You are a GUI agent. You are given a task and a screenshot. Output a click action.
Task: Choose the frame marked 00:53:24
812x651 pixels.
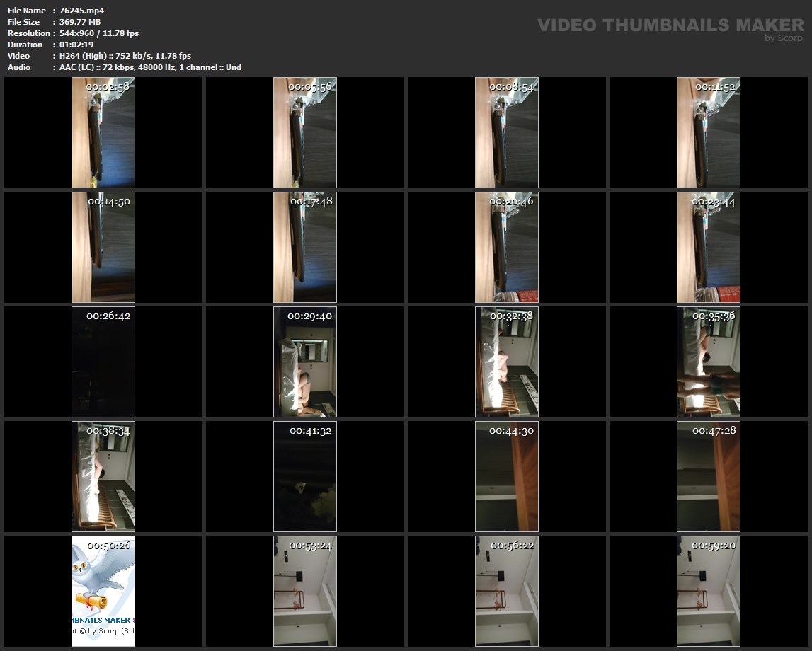pos(305,592)
